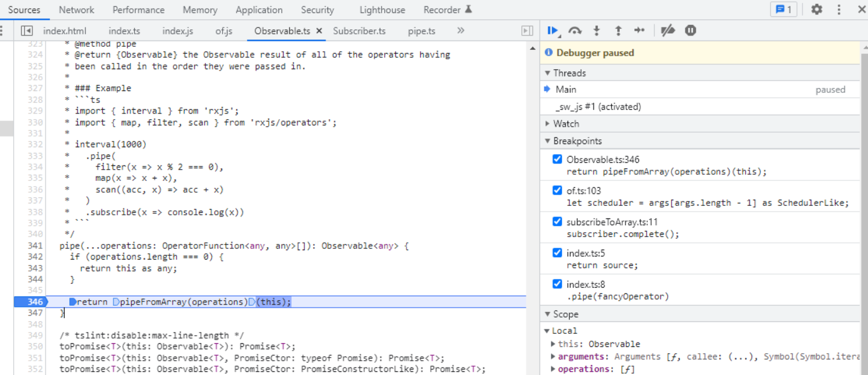The image size is (868, 375).
Task: Step over next function call
Action: (575, 31)
